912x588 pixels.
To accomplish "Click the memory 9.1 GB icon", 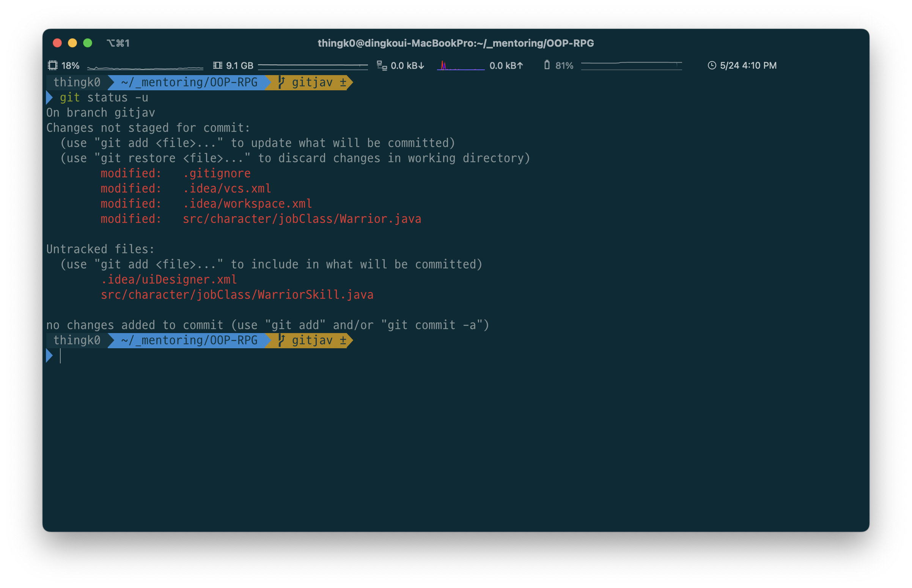I will tap(218, 66).
